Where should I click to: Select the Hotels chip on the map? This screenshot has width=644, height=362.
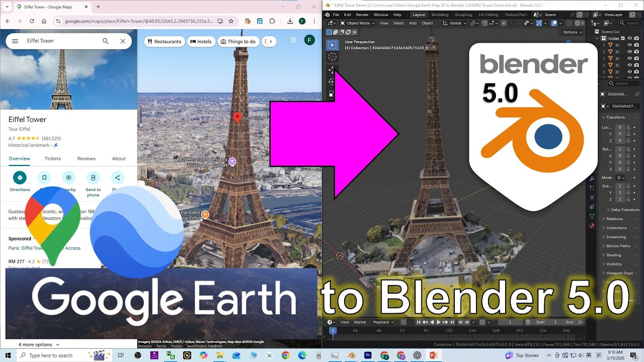pyautogui.click(x=201, y=42)
